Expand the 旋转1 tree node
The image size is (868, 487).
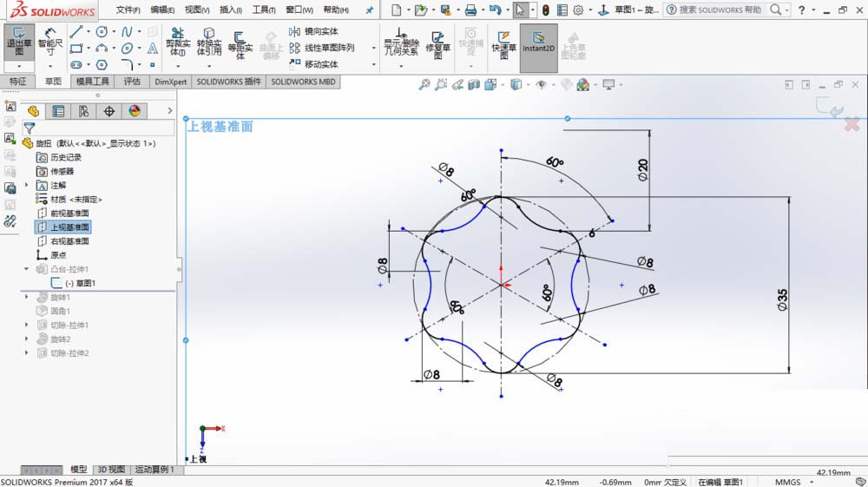point(26,297)
